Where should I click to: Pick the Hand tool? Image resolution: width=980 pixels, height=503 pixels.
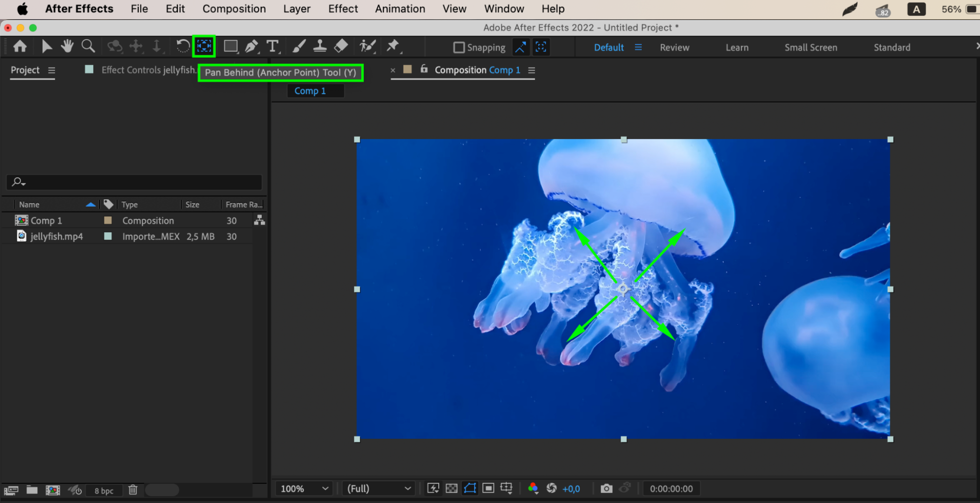pos(67,47)
